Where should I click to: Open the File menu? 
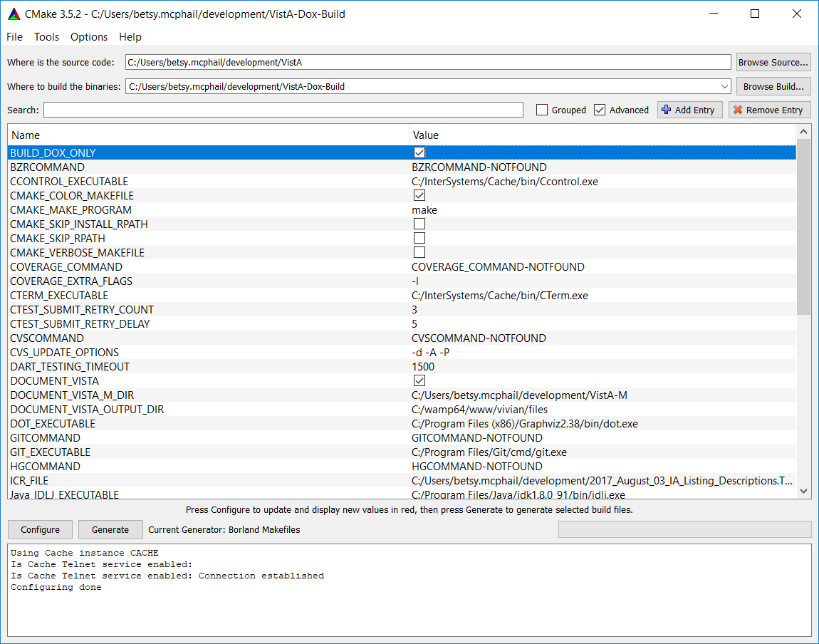(14, 37)
